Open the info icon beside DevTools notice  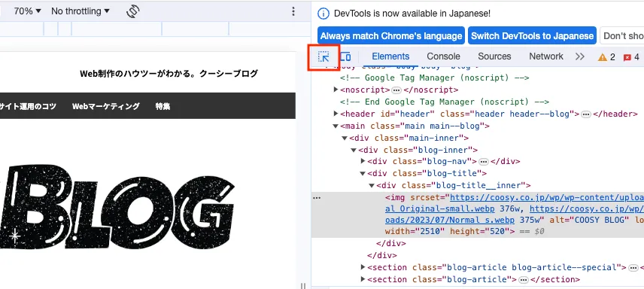coord(324,13)
